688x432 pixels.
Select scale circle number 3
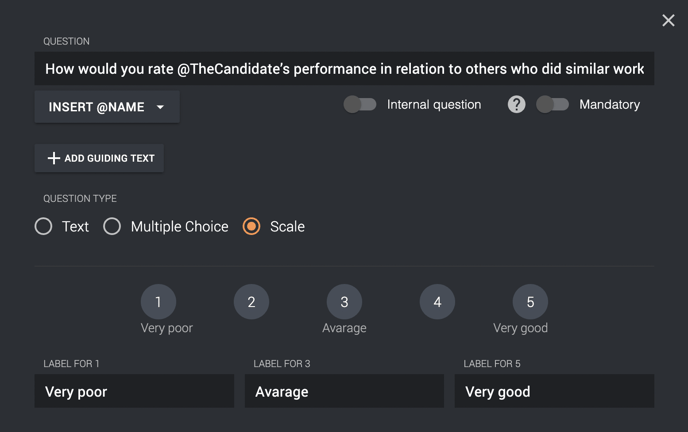pyautogui.click(x=344, y=302)
